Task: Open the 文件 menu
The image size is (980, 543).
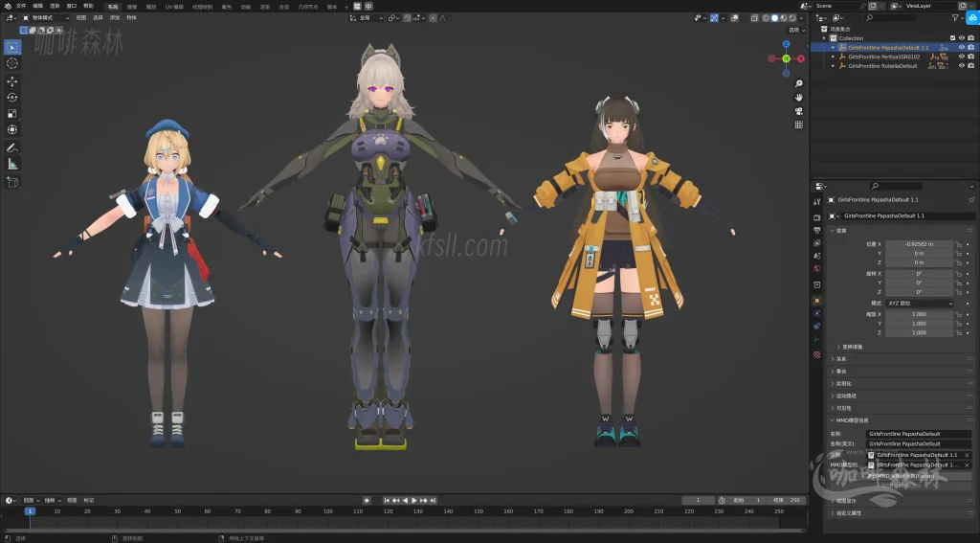Action: (21, 6)
